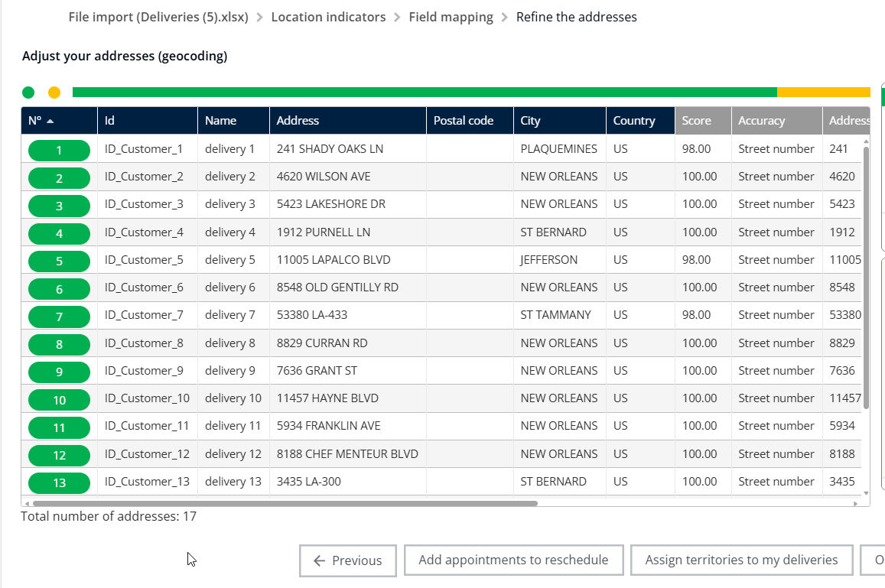Sort table by Score column header
Image resolution: width=885 pixels, height=588 pixels.
tap(696, 121)
